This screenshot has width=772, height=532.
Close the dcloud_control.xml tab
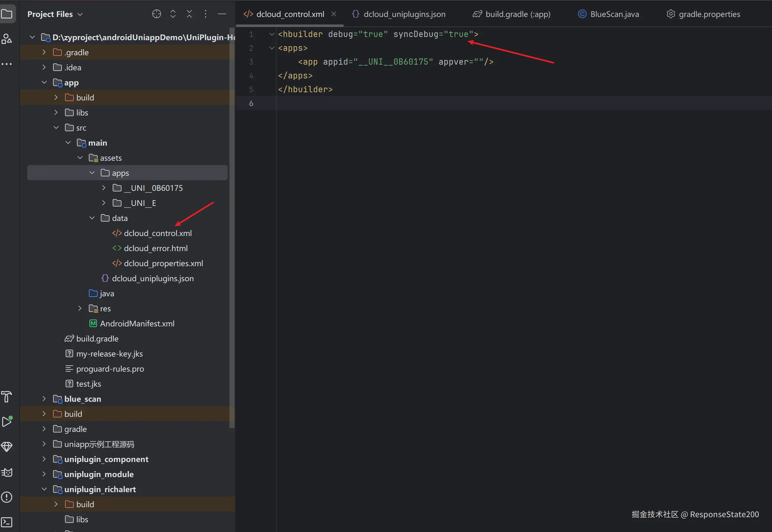(334, 14)
